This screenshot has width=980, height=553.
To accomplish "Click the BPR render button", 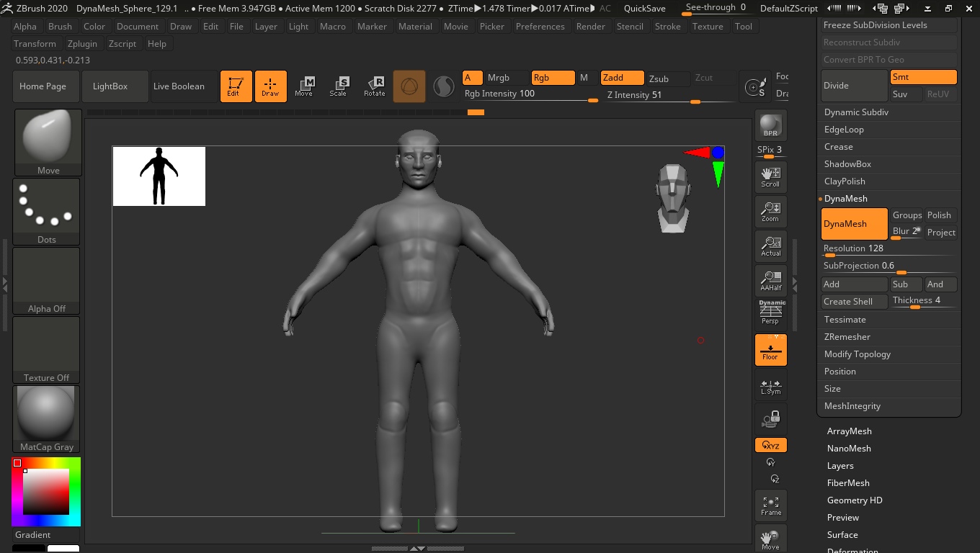I will coord(770,125).
